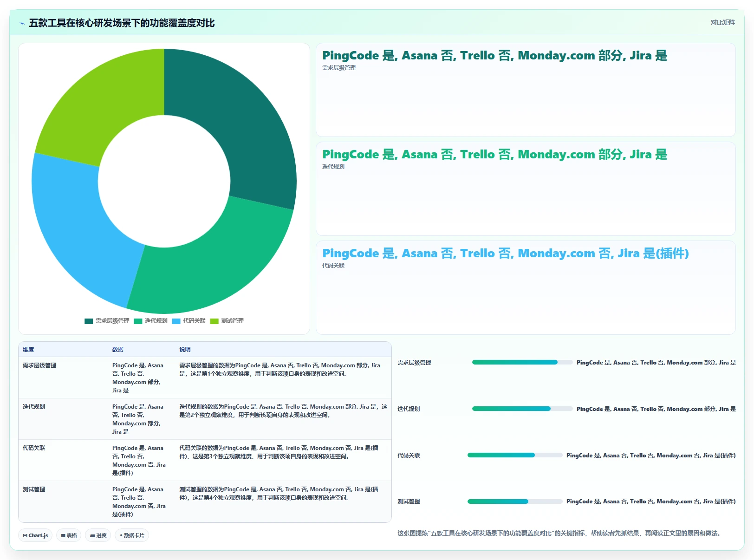The image size is (754, 560).
Task: Click the small blue icon before the title
Action: (x=22, y=23)
